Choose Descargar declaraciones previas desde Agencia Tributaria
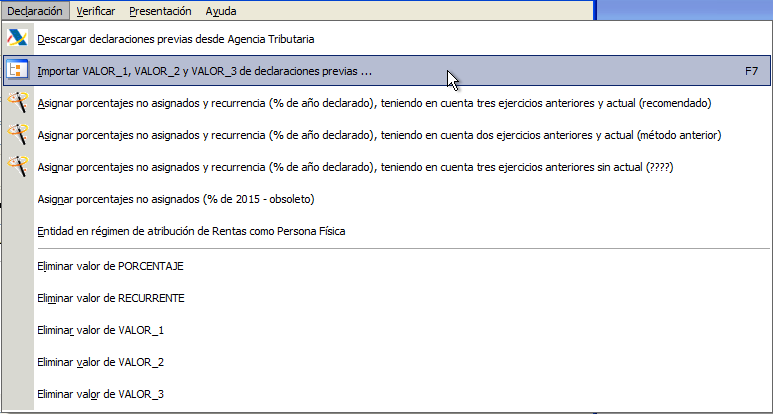The height and width of the screenshot is (414, 773). (x=387, y=39)
